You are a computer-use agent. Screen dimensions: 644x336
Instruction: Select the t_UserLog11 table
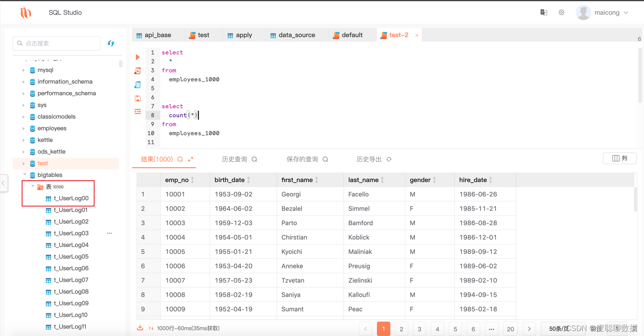tap(70, 326)
